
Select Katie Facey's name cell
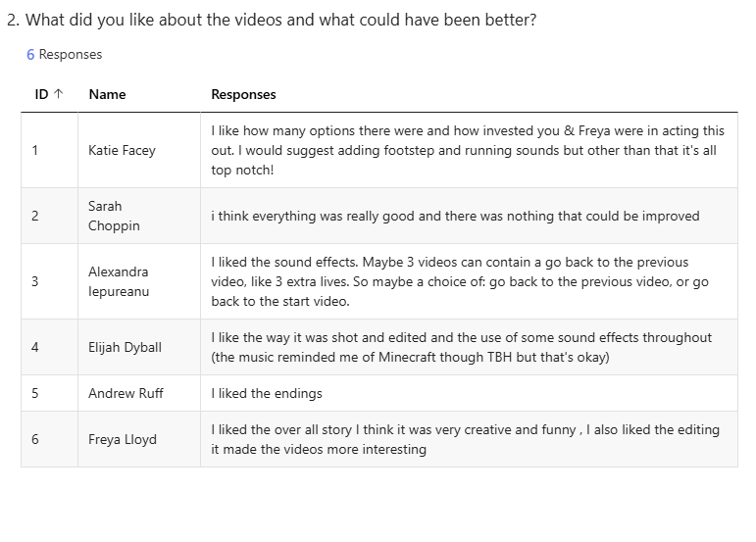coord(139,150)
